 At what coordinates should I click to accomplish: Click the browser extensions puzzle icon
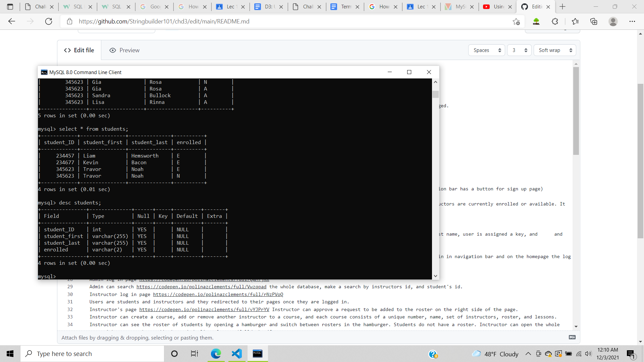click(x=555, y=21)
